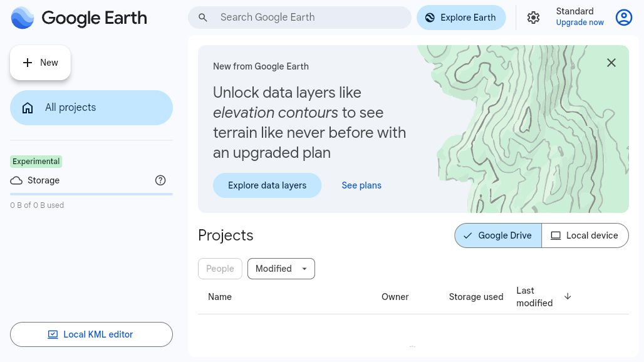
Task: Open the Local KML editor
Action: (91, 334)
